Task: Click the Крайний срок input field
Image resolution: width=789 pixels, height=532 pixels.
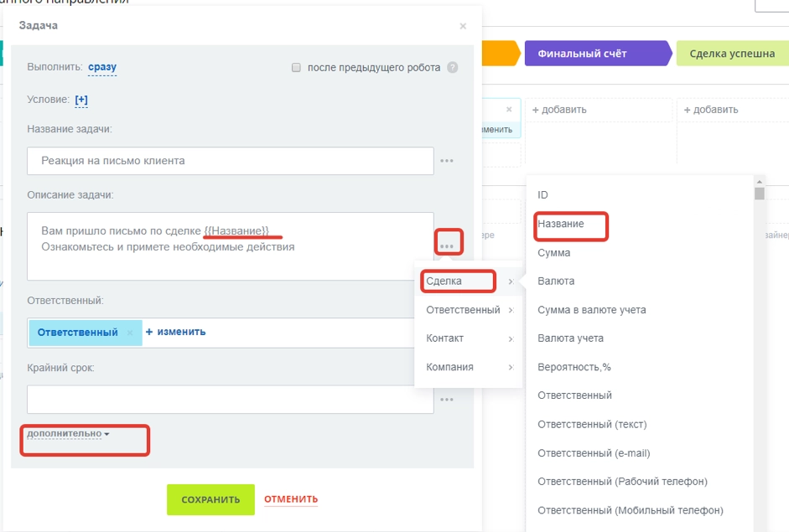Action: tap(230, 400)
